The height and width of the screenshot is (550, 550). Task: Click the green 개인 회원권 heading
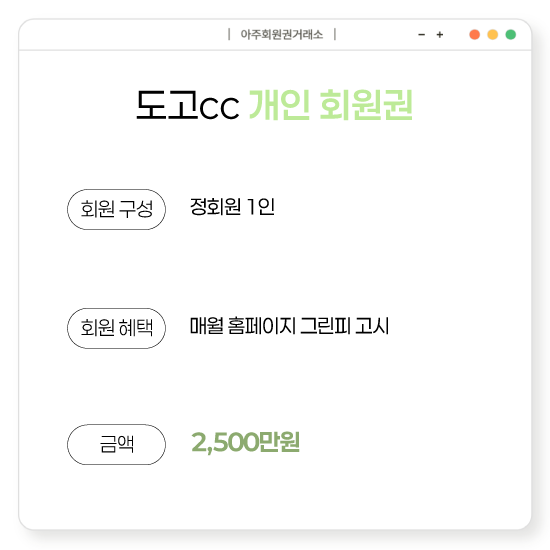click(x=331, y=105)
